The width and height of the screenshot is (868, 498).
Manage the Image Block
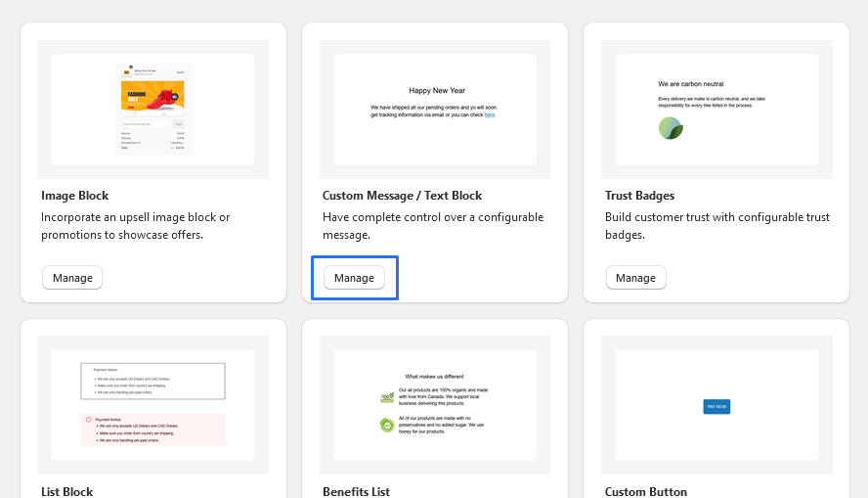72,278
